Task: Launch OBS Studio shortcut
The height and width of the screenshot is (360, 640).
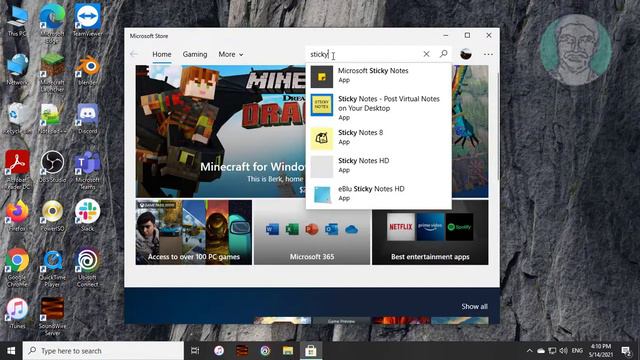Action: (52, 167)
